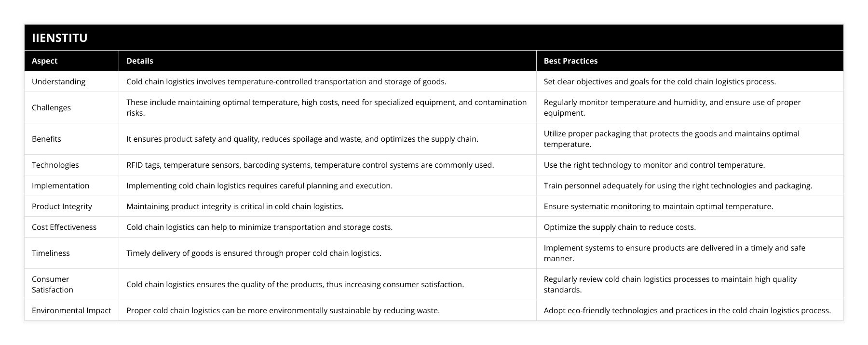Select the 'Set clear objectives' best practice
Screen dimensions: 868x345
tap(660, 81)
